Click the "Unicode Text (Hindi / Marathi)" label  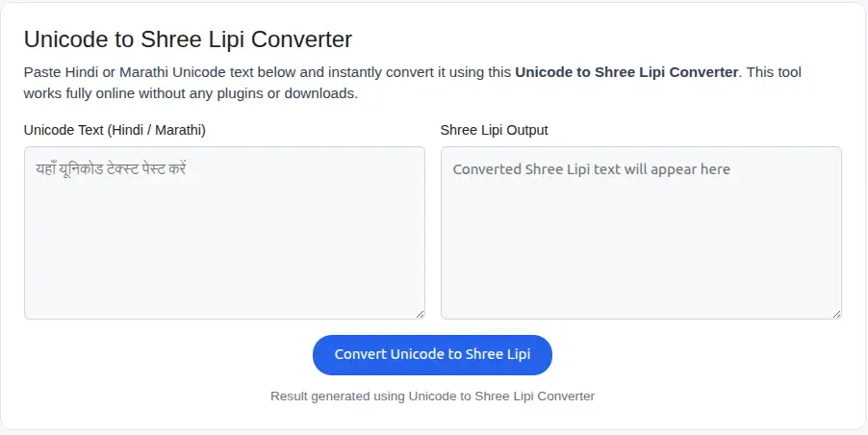click(115, 129)
